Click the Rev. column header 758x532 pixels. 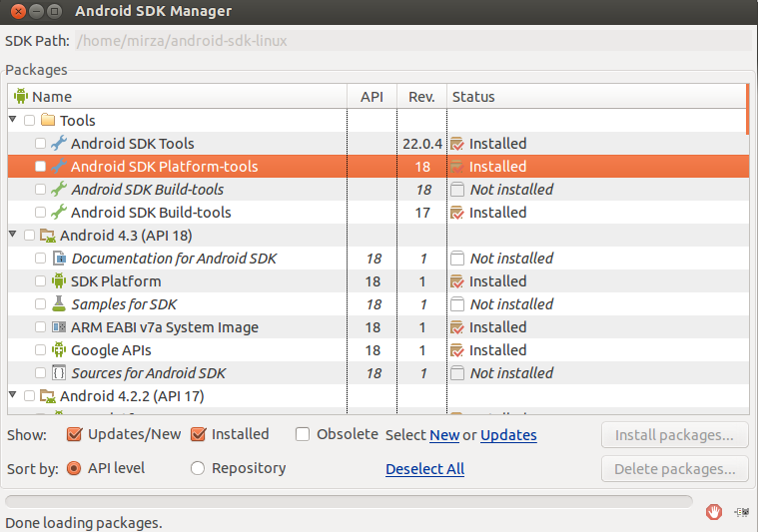point(421,96)
